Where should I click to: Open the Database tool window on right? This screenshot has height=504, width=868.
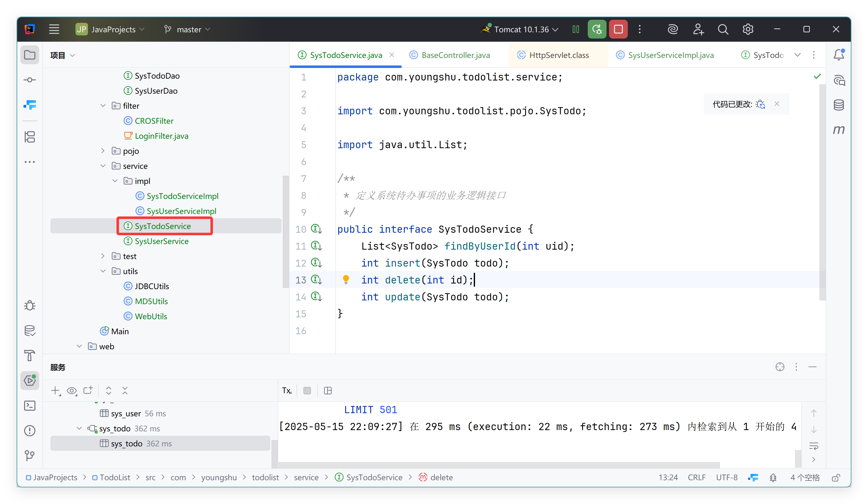pyautogui.click(x=839, y=105)
